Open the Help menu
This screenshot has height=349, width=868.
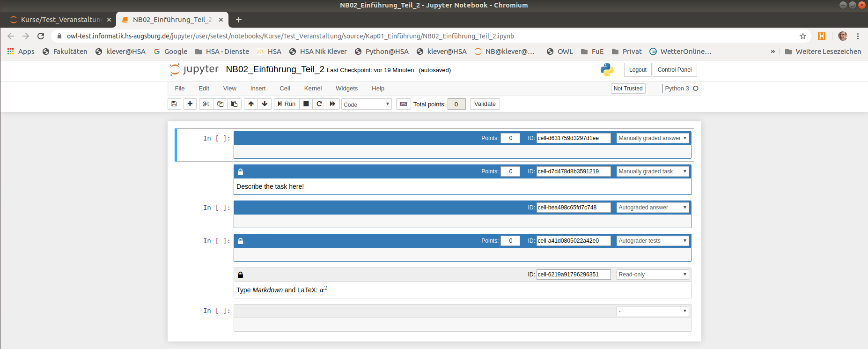tap(378, 89)
